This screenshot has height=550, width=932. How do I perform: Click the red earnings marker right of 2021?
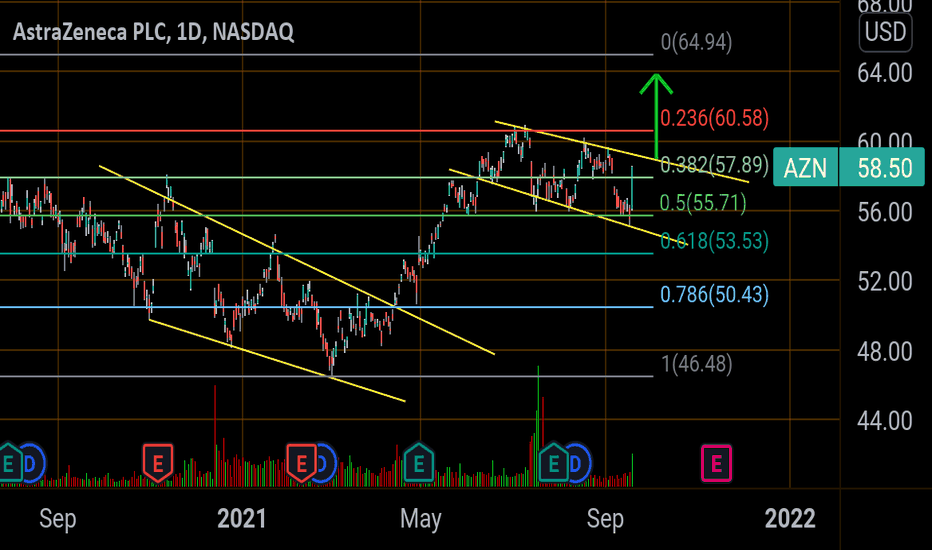pyautogui.click(x=301, y=463)
